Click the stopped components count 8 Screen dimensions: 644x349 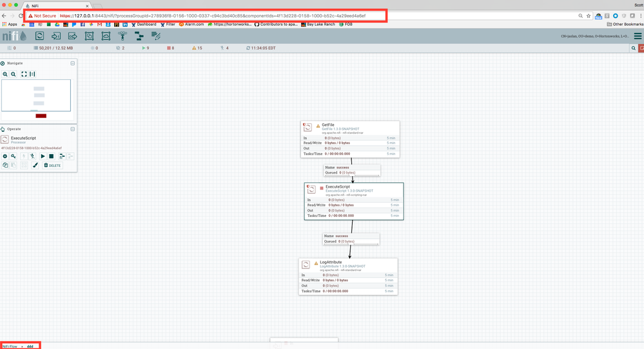click(170, 48)
